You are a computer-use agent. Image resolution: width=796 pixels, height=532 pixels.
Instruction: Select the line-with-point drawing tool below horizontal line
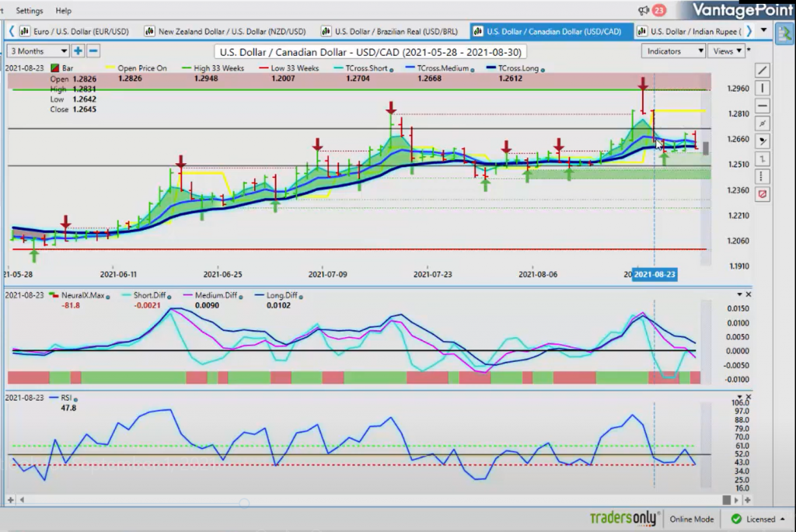(x=762, y=123)
